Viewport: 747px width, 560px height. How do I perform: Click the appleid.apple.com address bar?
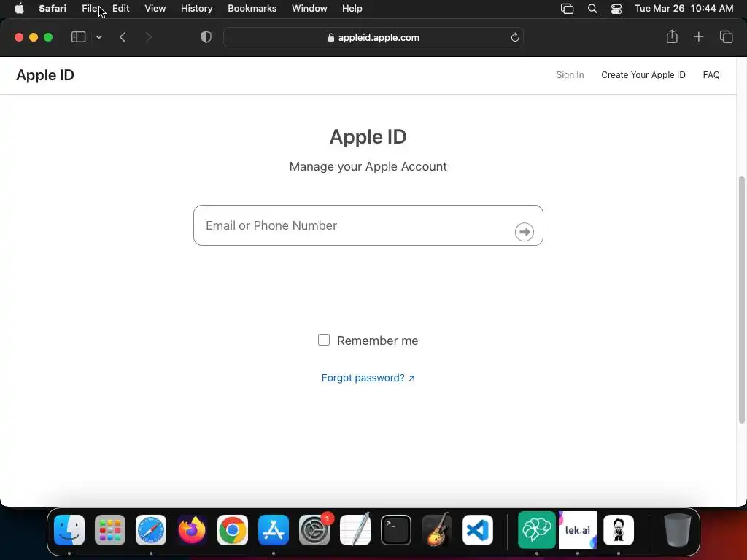[373, 38]
